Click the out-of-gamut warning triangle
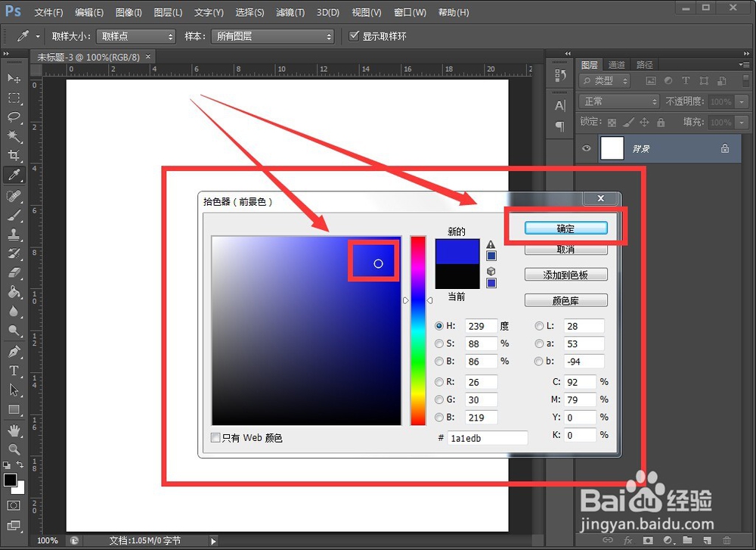 491,244
